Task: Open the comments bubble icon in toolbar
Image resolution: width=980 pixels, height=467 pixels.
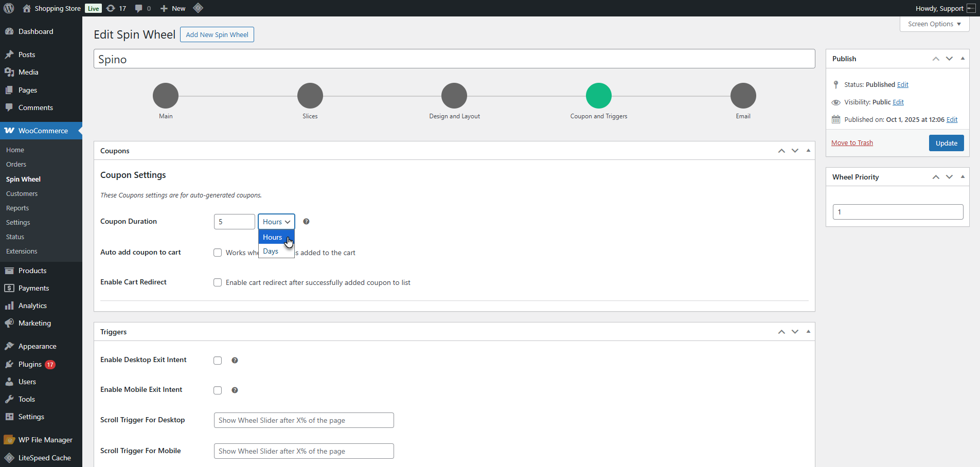Action: [142, 8]
